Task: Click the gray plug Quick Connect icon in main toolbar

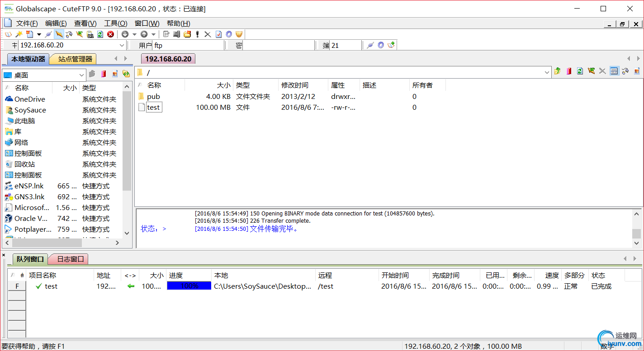Action: 48,34
